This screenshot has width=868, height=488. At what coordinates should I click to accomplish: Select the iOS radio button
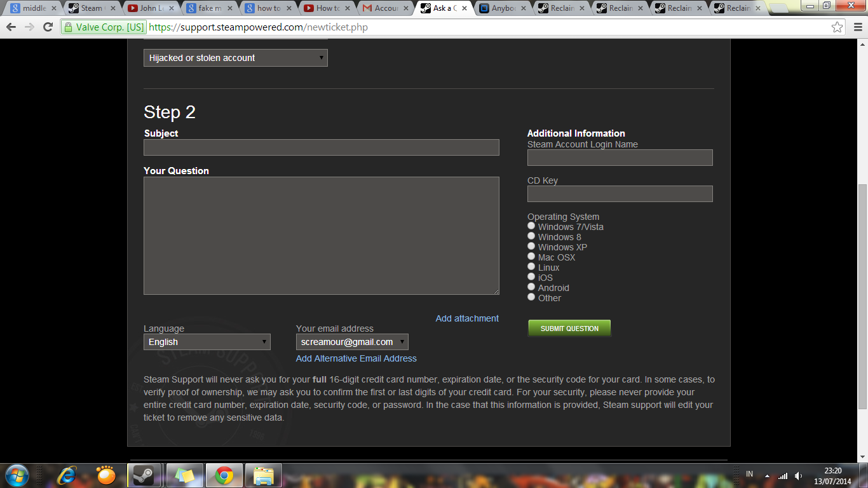click(x=531, y=276)
